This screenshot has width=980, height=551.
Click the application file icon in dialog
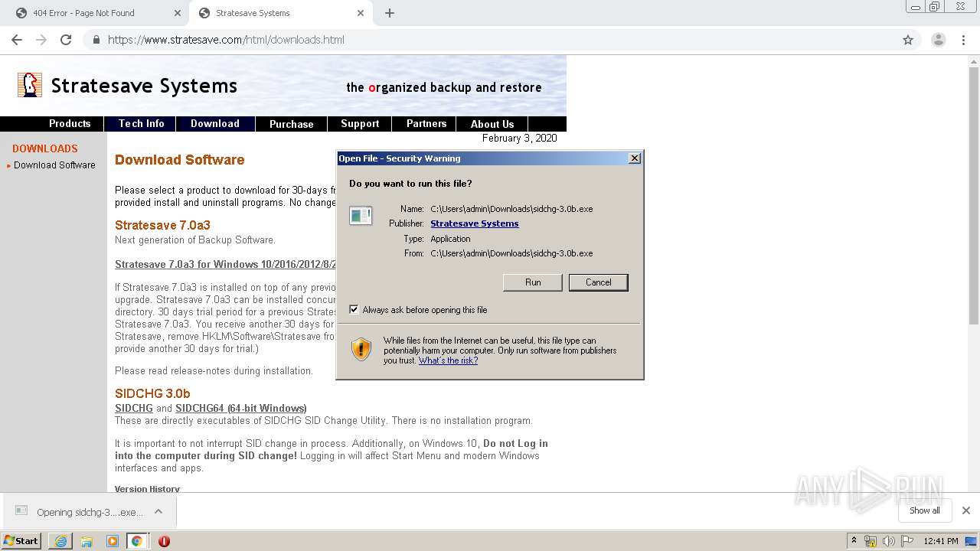[x=361, y=216]
